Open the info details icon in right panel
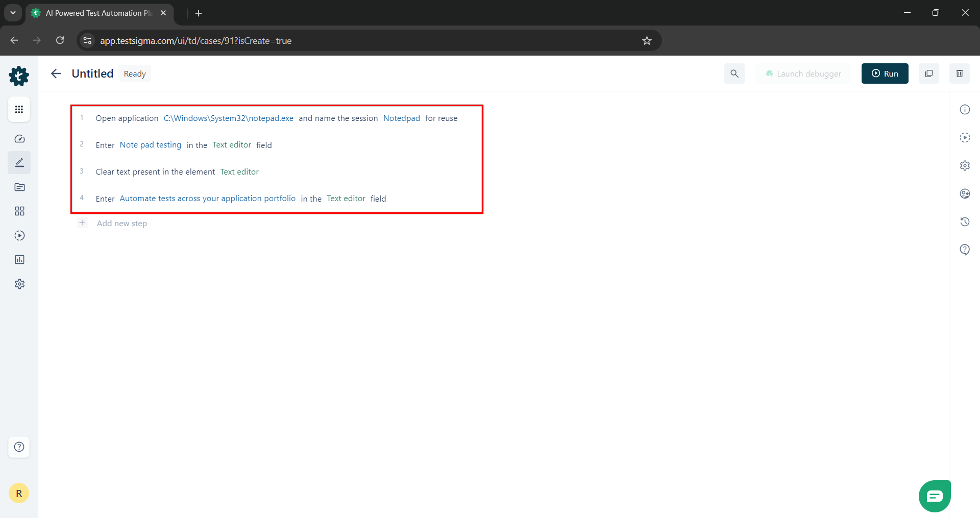Image resolution: width=980 pixels, height=518 pixels. coord(965,110)
